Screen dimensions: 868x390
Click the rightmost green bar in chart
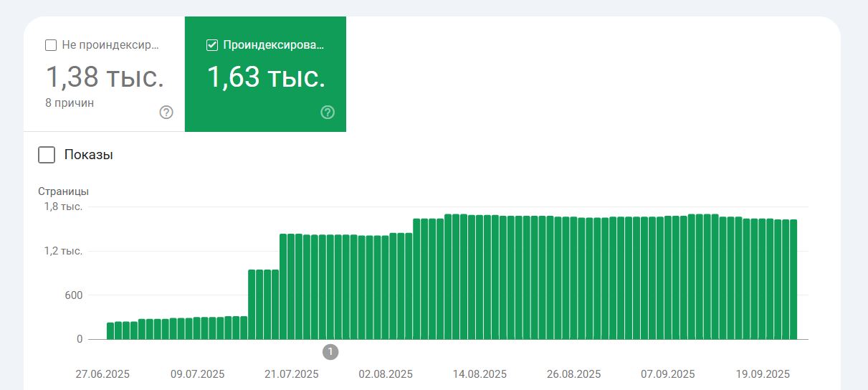click(793, 280)
